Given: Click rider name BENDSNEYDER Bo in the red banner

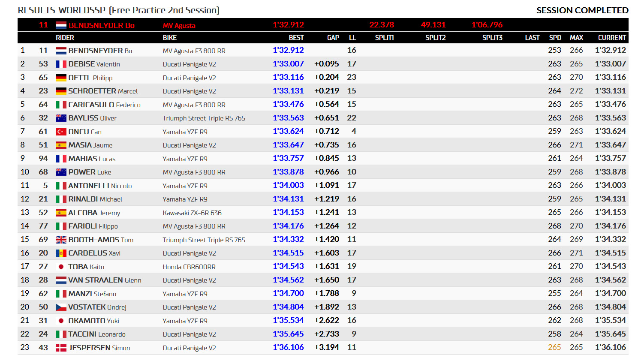Looking at the screenshot, I should click(x=102, y=25).
